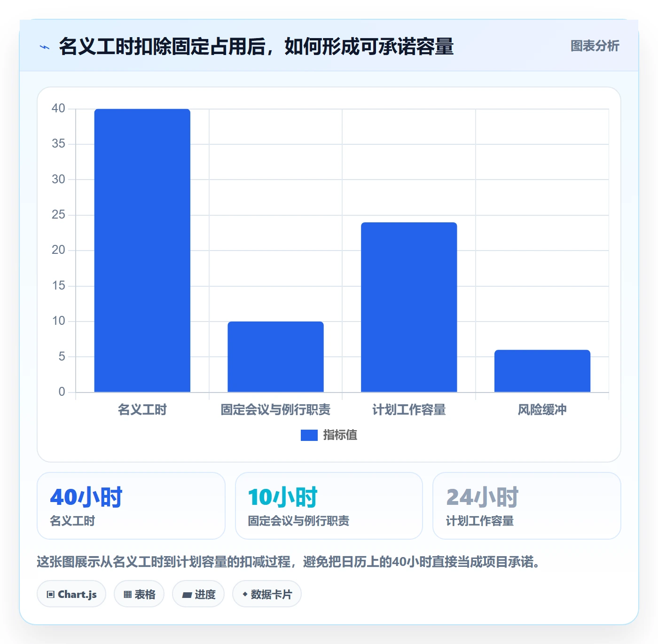Image resolution: width=658 pixels, height=644 pixels.
Task: Click the grid icon in 表格 tag
Action: (127, 595)
